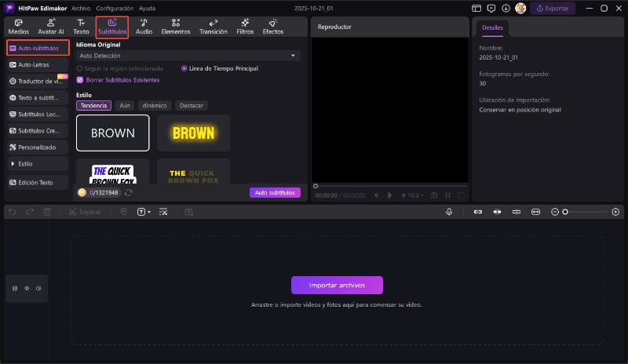The image size is (628, 364).
Task: Click the user profile avatar
Action: coord(520,8)
